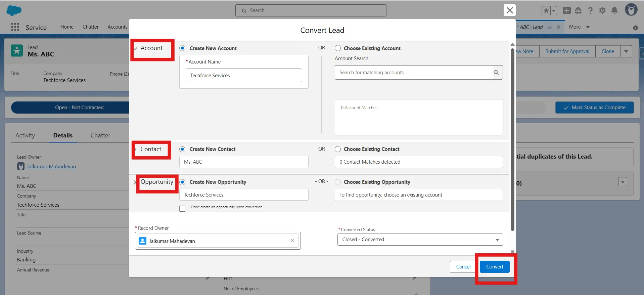The height and width of the screenshot is (295, 644).
Task: Click Mark Status as Complete
Action: click(594, 108)
